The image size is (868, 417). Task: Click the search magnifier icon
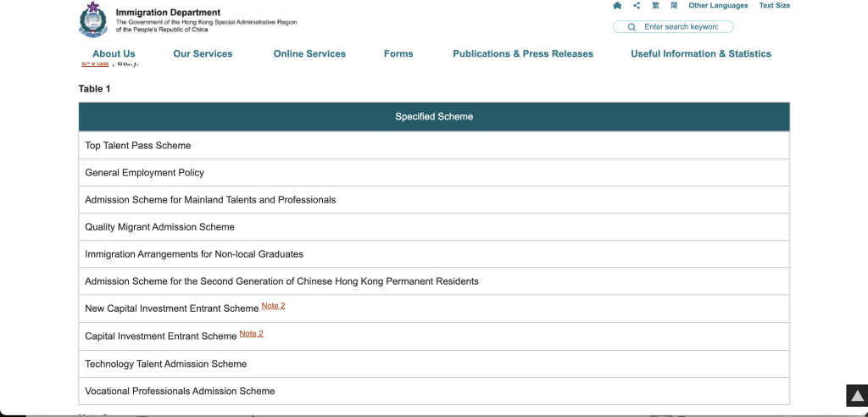pyautogui.click(x=632, y=27)
